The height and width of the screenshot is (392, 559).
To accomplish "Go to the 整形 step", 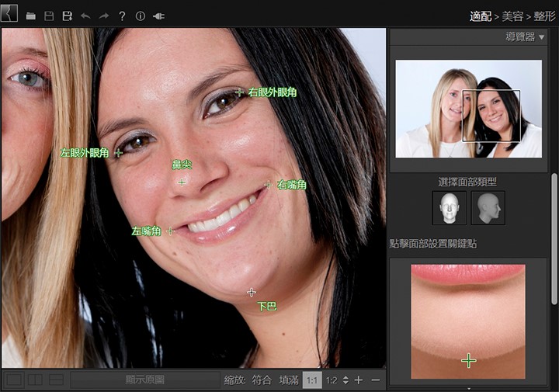I will 544,16.
